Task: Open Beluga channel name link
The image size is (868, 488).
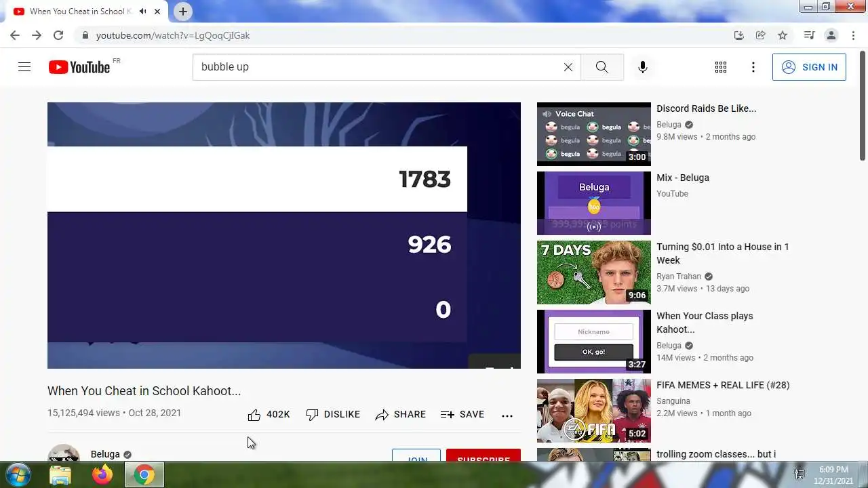Action: (x=105, y=454)
